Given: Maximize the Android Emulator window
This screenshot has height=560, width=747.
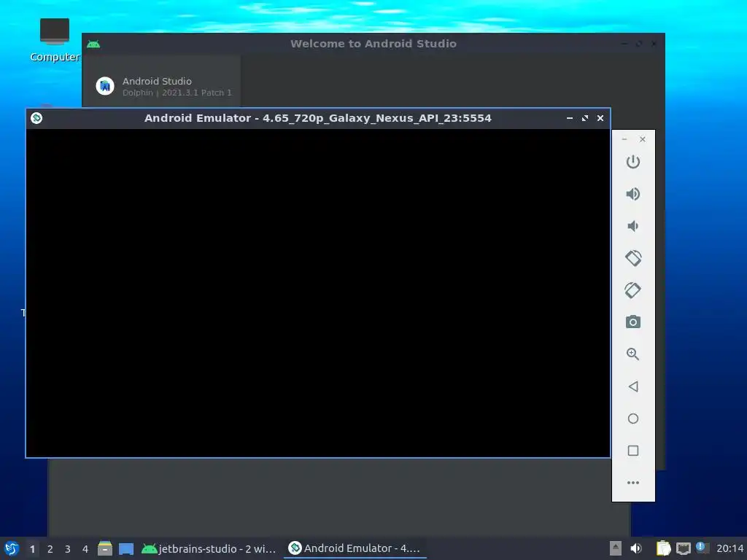Looking at the screenshot, I should [584, 118].
